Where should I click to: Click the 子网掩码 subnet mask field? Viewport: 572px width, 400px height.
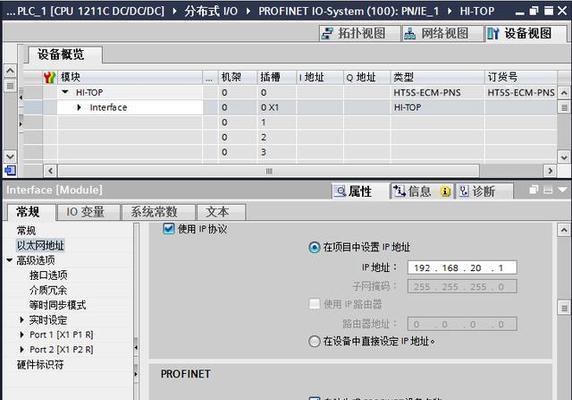[x=462, y=286]
